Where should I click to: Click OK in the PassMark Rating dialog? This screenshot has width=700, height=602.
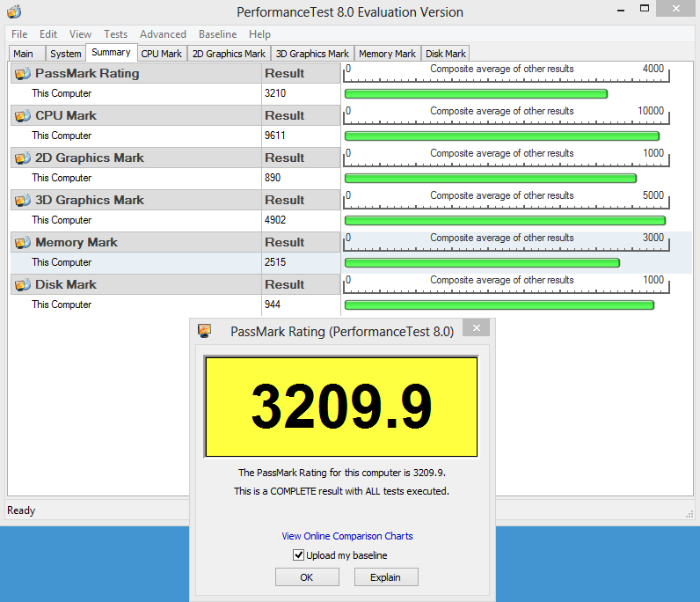[307, 577]
